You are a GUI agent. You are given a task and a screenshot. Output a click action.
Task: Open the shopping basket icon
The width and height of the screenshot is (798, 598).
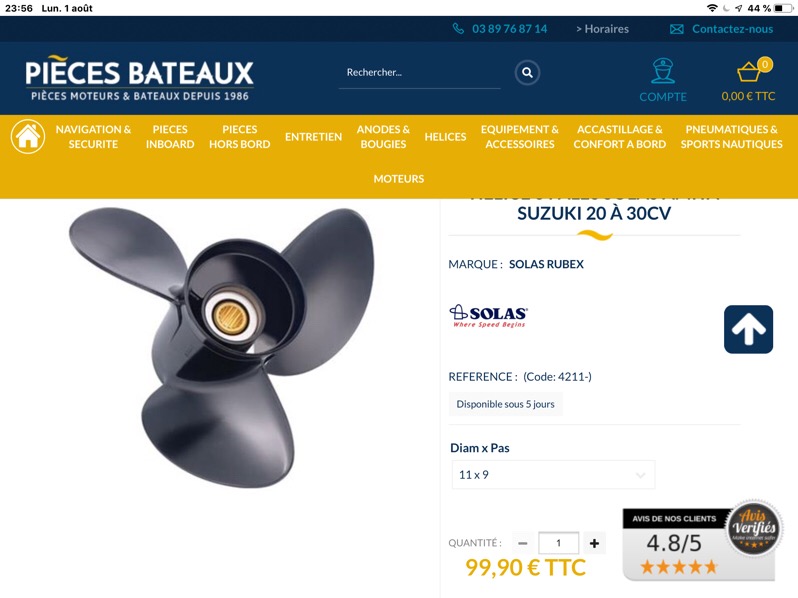749,72
